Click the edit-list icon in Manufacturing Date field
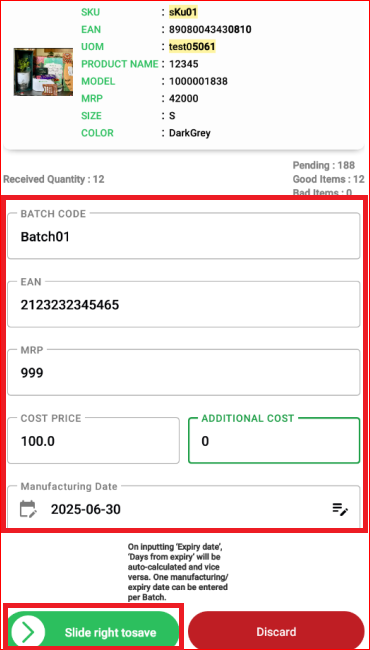This screenshot has height=650, width=370. point(340,509)
